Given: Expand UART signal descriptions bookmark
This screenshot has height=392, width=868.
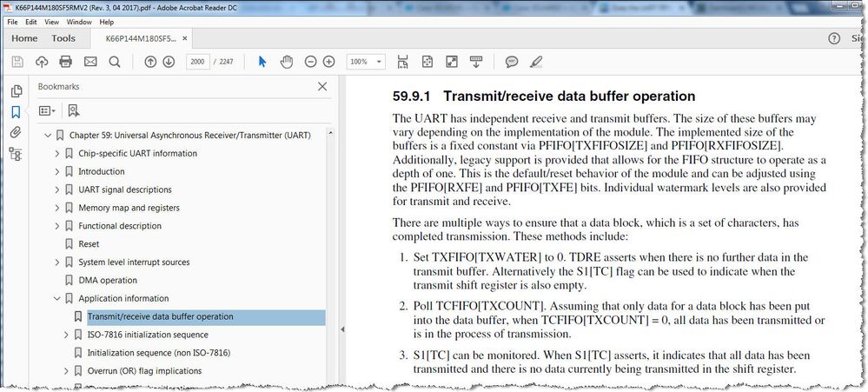Looking at the screenshot, I should click(x=57, y=189).
